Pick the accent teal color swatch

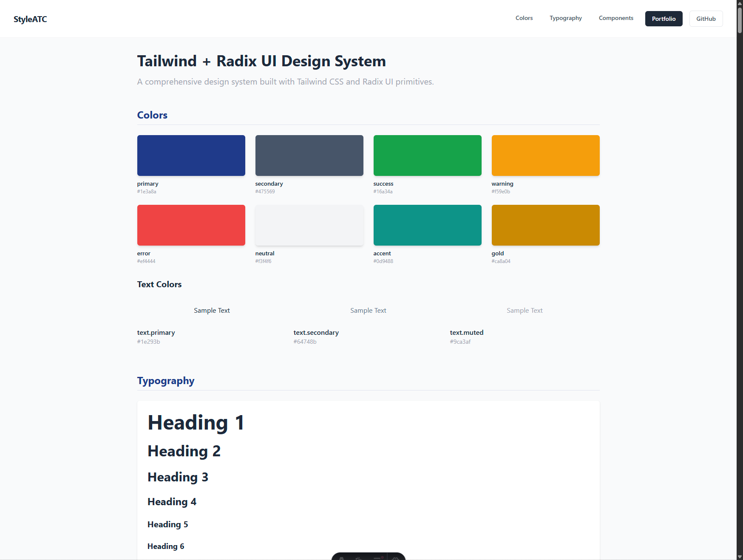click(427, 225)
